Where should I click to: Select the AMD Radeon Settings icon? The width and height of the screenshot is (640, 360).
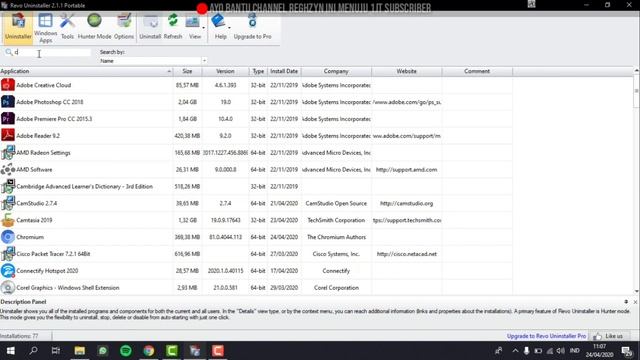click(8, 152)
